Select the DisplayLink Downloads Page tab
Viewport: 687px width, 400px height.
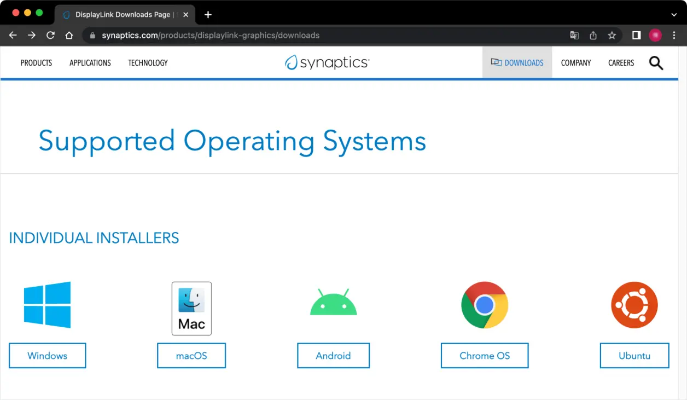point(120,15)
